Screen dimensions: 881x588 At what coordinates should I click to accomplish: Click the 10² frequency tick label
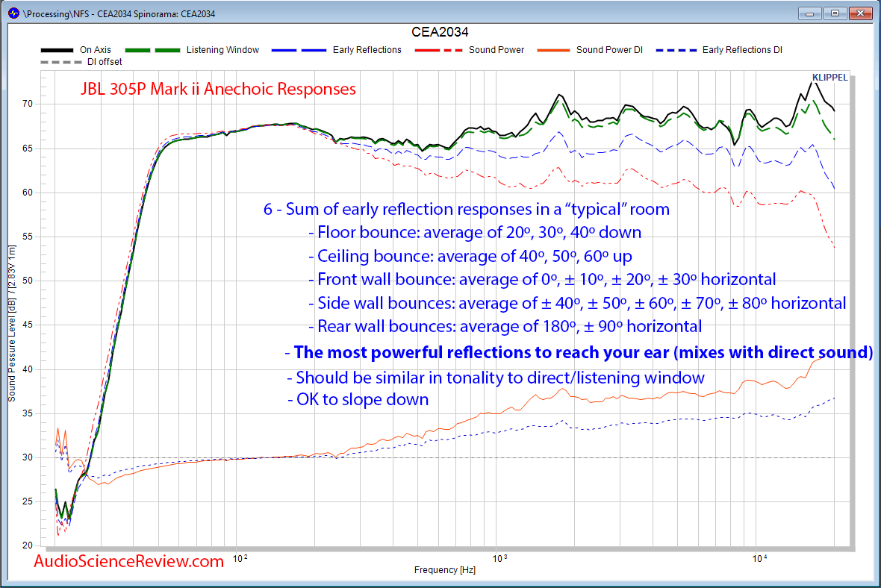coord(240,558)
